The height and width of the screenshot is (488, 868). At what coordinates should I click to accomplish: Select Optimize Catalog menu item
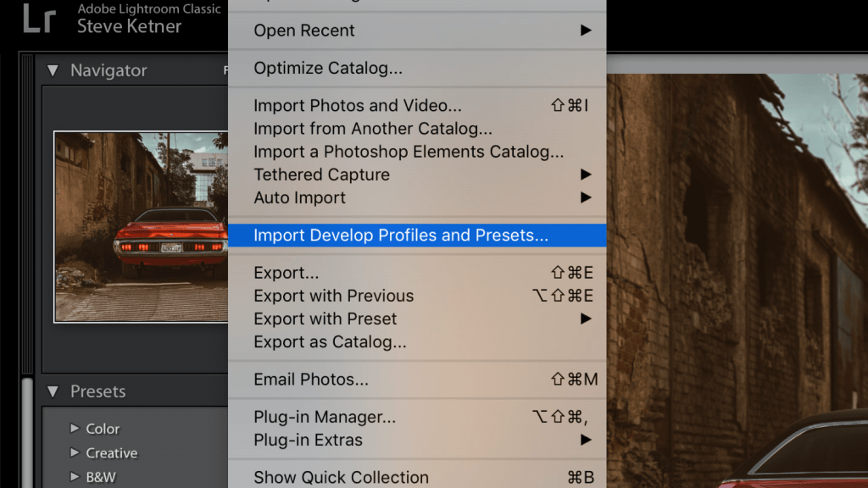(328, 69)
